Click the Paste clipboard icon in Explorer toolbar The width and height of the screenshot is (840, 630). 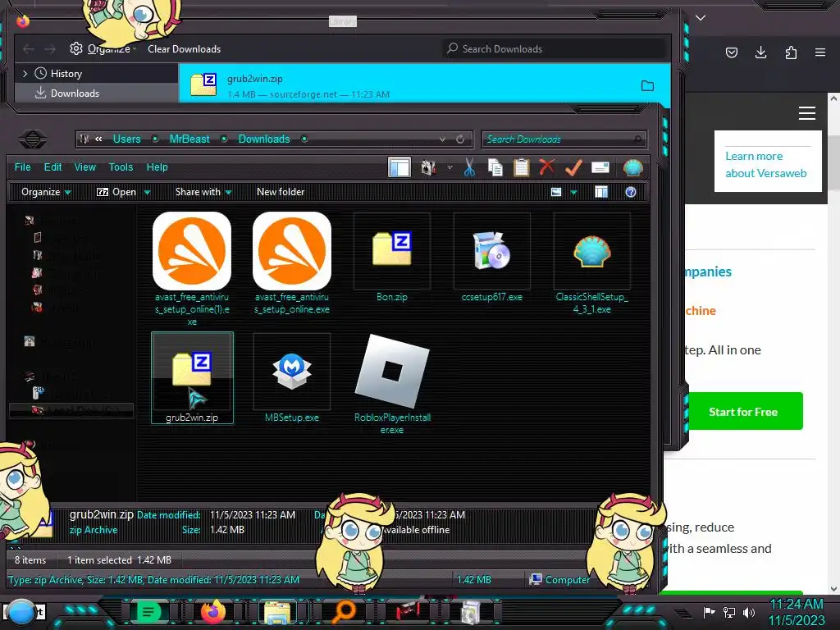coord(521,167)
